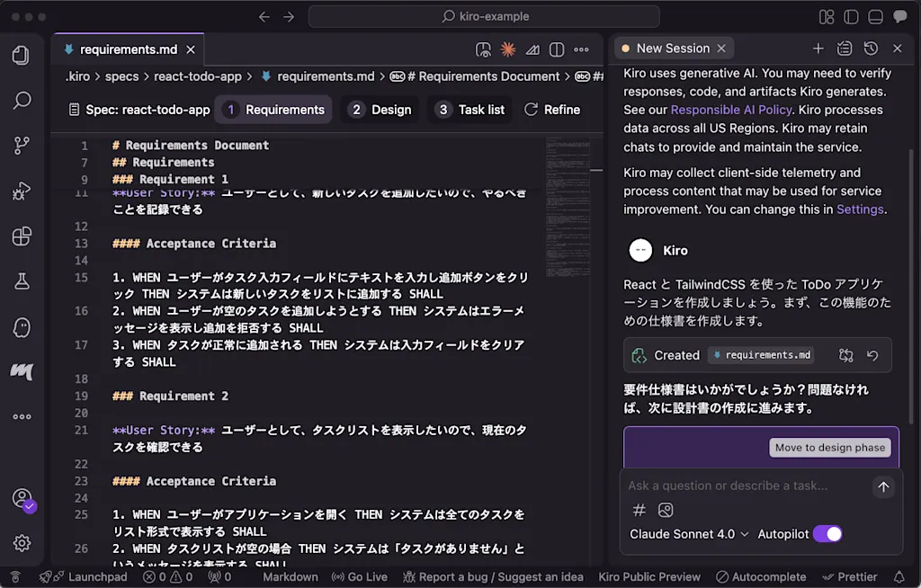
Task: Open the Search magnifier in activity bar
Action: 22,100
